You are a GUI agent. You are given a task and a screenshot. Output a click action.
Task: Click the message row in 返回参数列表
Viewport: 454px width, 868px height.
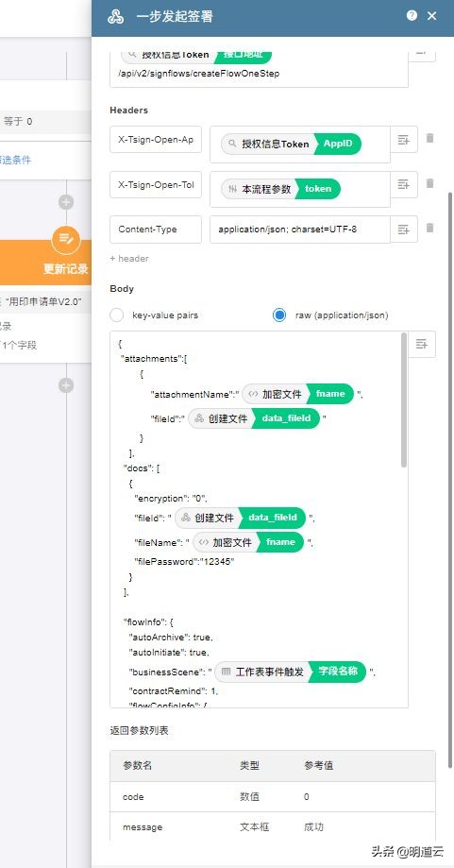pyautogui.click(x=273, y=827)
